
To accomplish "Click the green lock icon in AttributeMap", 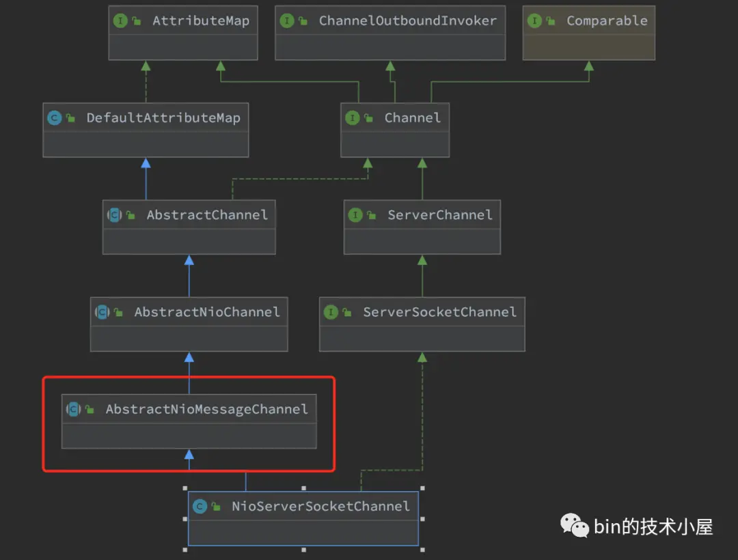I will pos(137,20).
